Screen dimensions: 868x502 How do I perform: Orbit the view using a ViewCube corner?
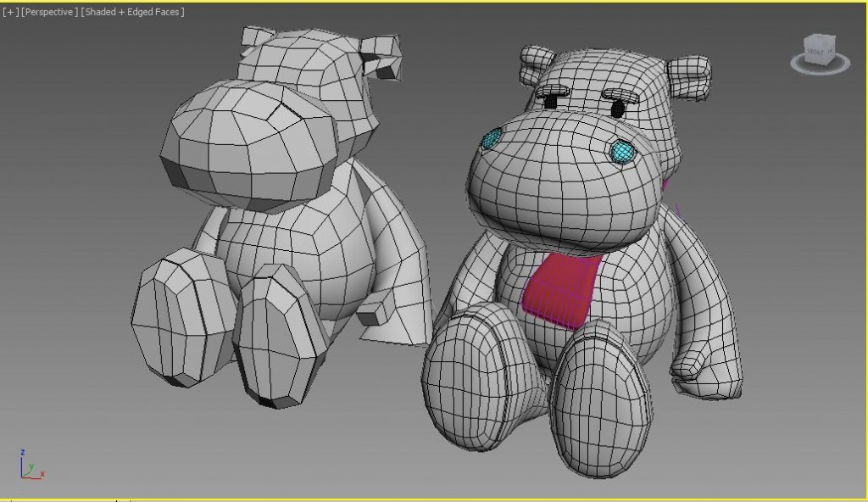pyautogui.click(x=833, y=36)
